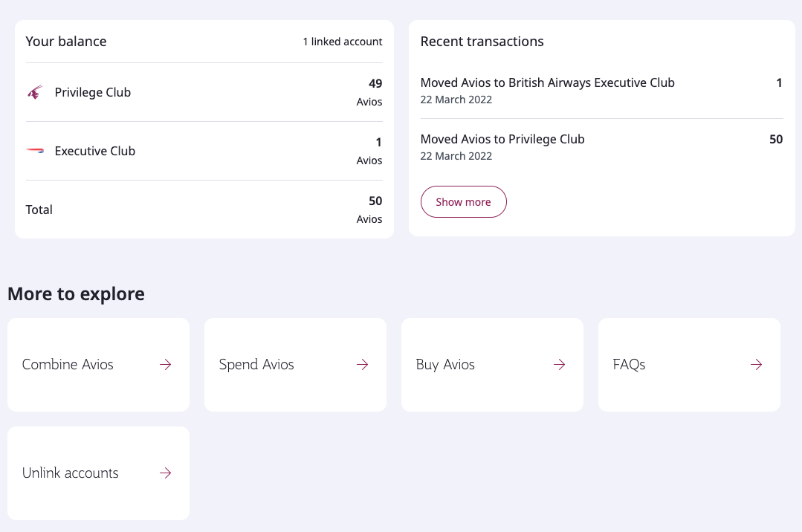Click the arrow icon on FAQs card
This screenshot has height=532, width=802.
coord(756,364)
